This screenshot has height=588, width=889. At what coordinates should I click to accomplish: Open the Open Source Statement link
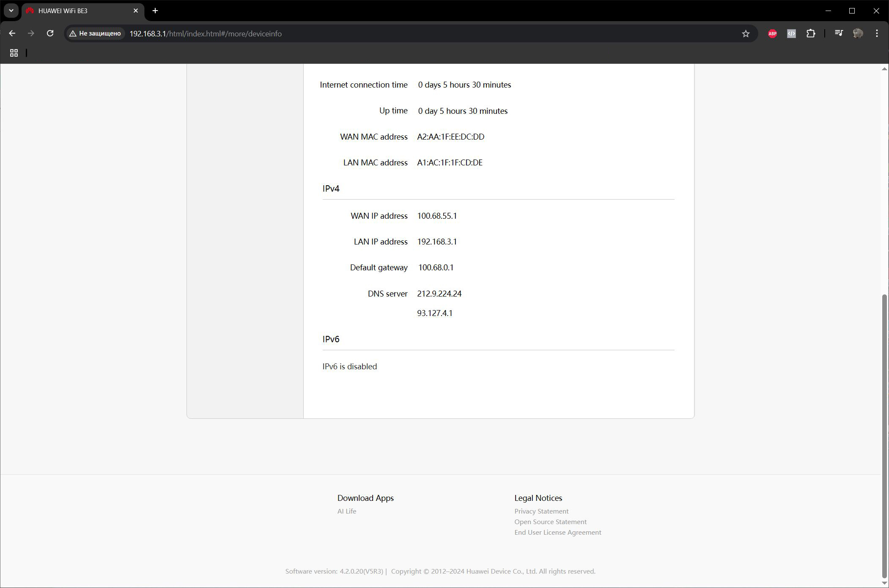pyautogui.click(x=550, y=522)
